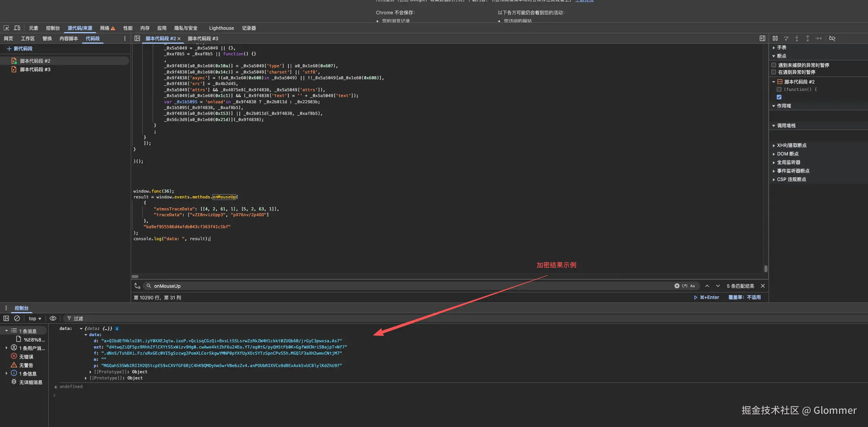Toggle the device toolbar icon

coord(17,28)
